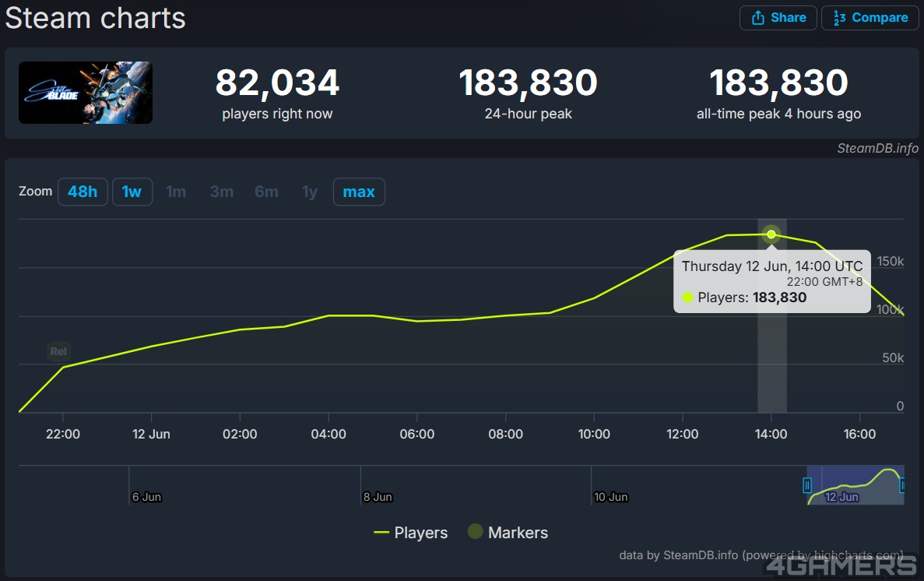Set chart zoom to max

(x=359, y=192)
